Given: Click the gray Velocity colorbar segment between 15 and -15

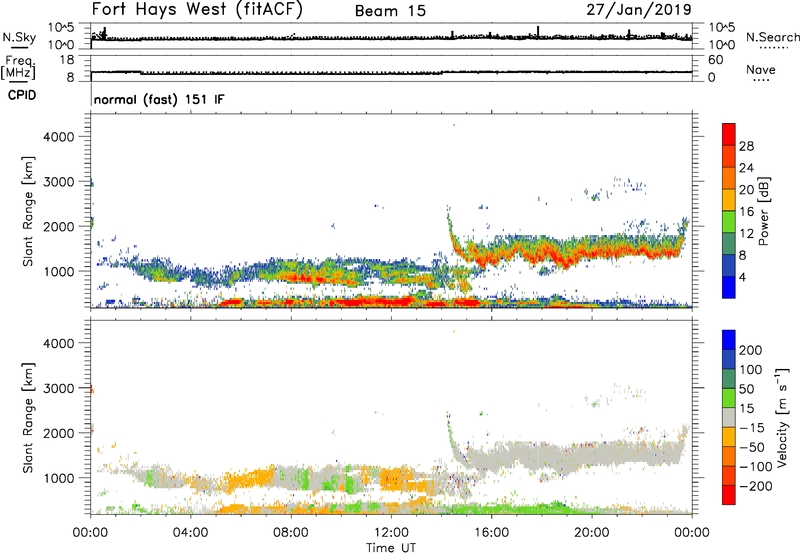Looking at the screenshot, I should point(729,418).
